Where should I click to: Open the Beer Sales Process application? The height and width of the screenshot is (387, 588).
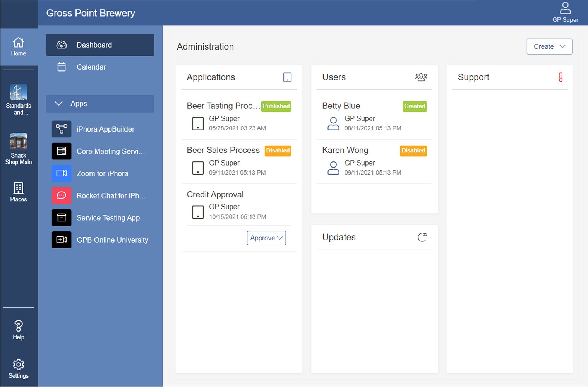[x=223, y=150]
